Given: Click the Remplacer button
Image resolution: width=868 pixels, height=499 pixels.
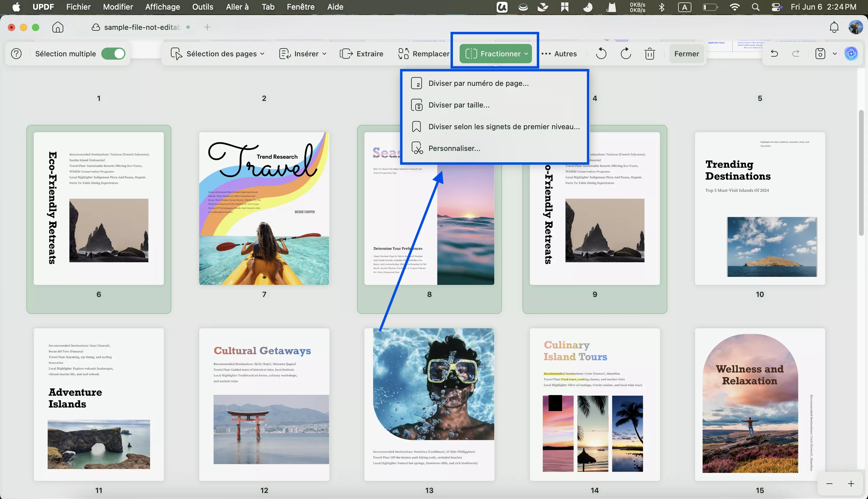Looking at the screenshot, I should point(423,54).
